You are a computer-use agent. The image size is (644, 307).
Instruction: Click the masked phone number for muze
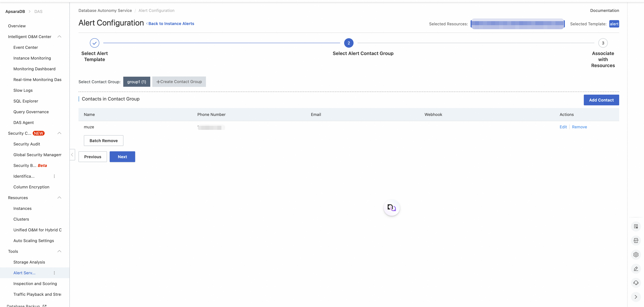(211, 127)
